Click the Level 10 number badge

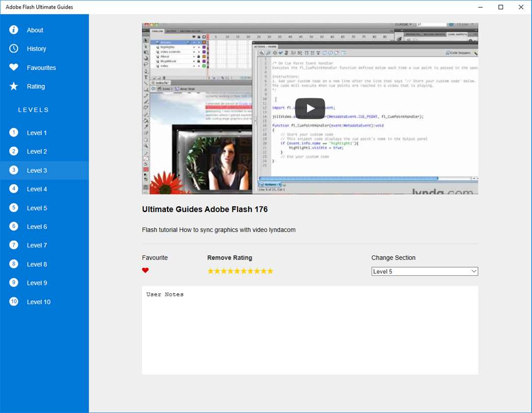(x=14, y=302)
